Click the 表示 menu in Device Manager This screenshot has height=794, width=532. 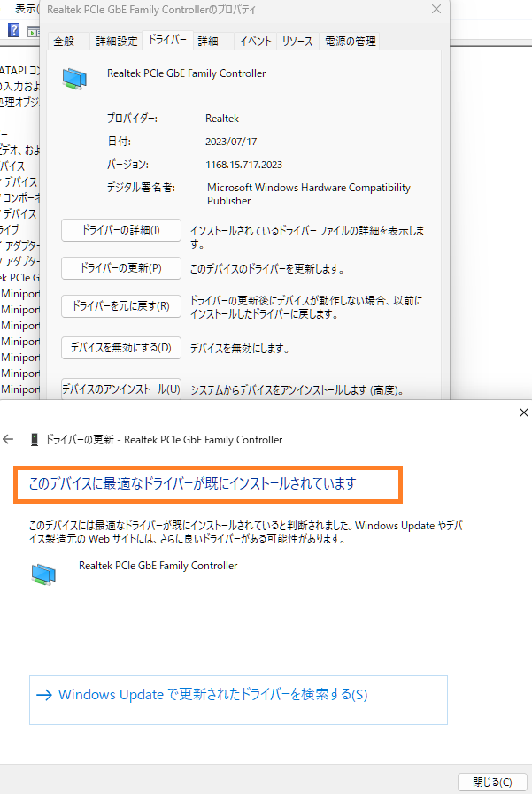27,9
